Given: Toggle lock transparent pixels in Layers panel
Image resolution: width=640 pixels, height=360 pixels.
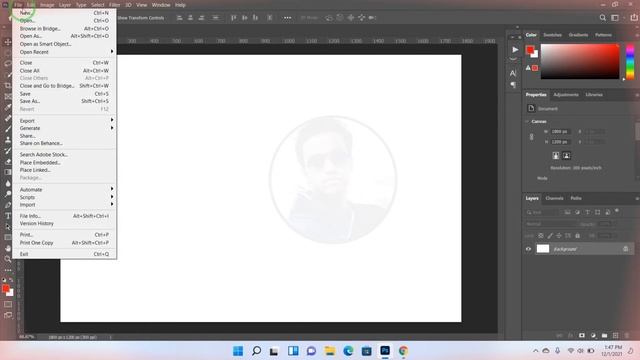Looking at the screenshot, I should pos(540,236).
